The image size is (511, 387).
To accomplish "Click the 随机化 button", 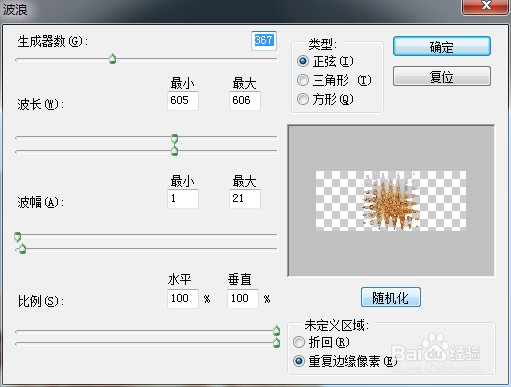I will coord(391,297).
